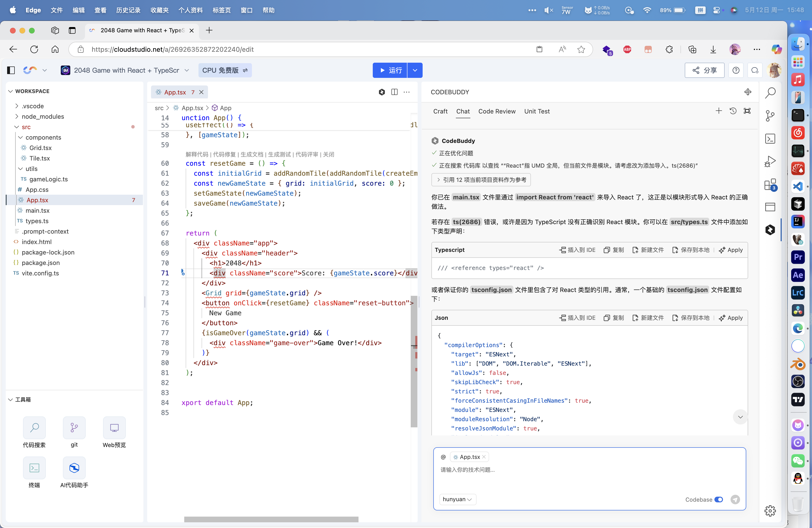
Task: Open the Run button dropdown arrow
Action: 415,70
